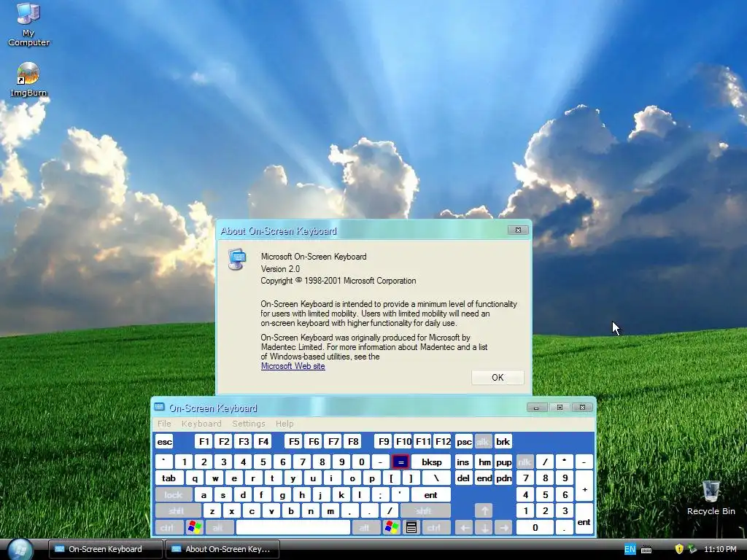Screen dimensions: 747x560
Task: Click the left arrow key
Action: click(464, 527)
